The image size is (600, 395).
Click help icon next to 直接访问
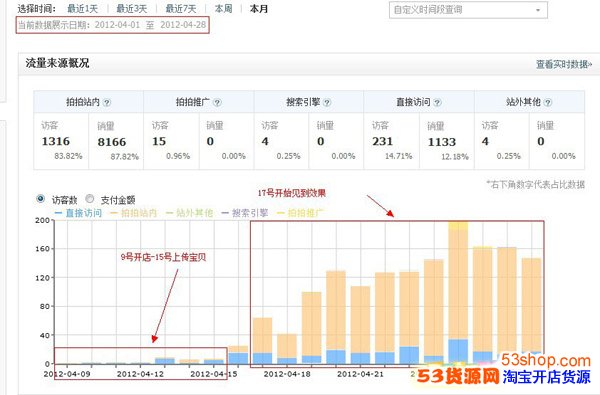(x=437, y=103)
